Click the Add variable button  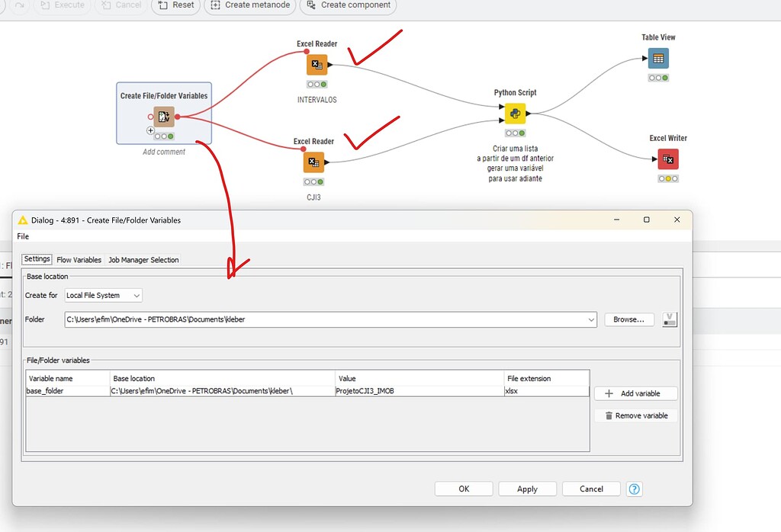635,393
